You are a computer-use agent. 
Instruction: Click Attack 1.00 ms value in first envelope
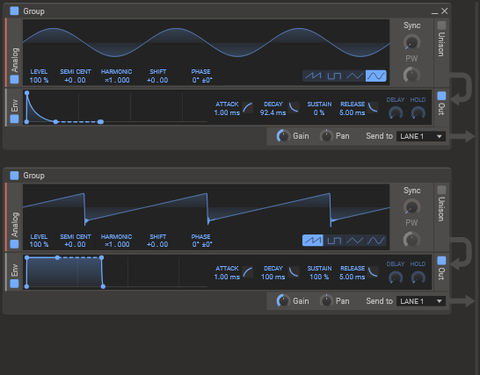click(x=227, y=113)
